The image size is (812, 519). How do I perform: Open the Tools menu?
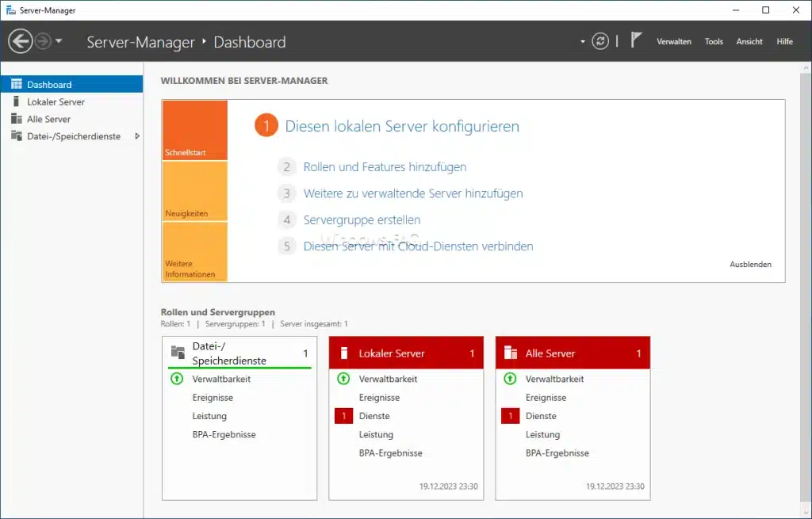(714, 41)
